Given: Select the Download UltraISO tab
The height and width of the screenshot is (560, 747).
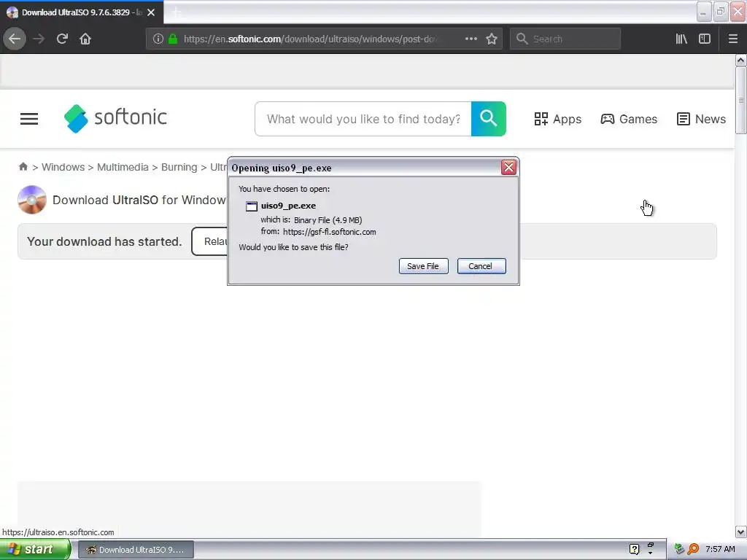Looking at the screenshot, I should [x=82, y=12].
